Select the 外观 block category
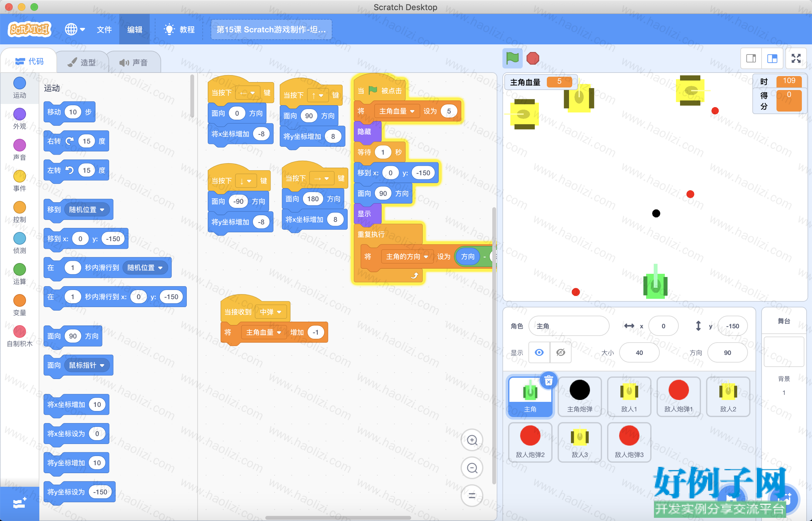This screenshot has width=812, height=521. 20,119
